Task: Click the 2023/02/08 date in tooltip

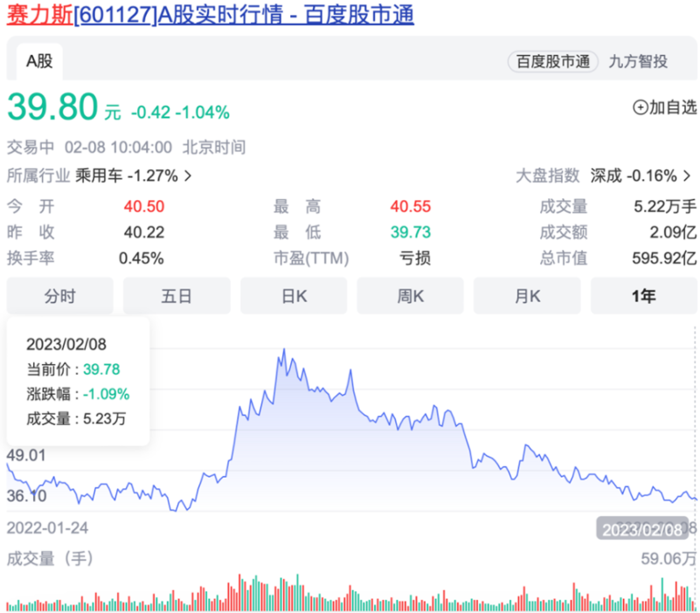Action: point(66,344)
